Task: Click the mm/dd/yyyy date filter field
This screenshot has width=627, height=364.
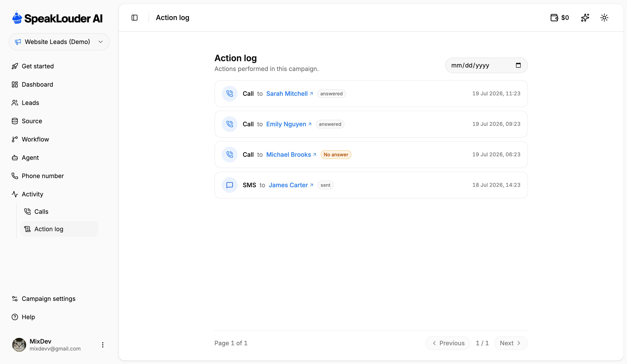Action: point(486,66)
